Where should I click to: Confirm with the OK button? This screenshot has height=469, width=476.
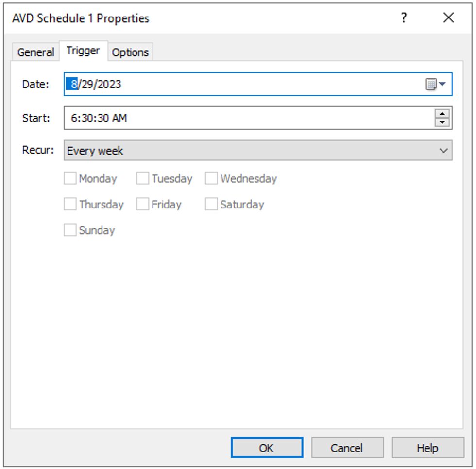coord(267,448)
